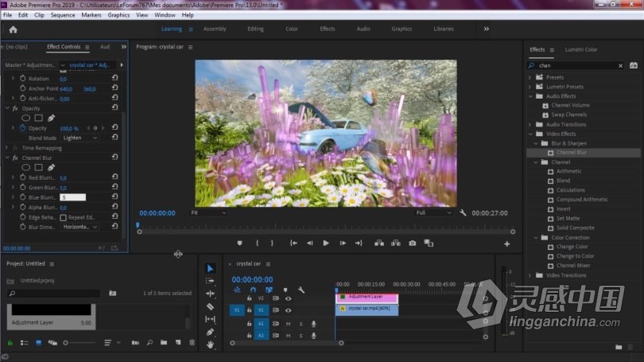The image size is (644, 362).
Task: Step forward one frame
Action: click(x=343, y=243)
